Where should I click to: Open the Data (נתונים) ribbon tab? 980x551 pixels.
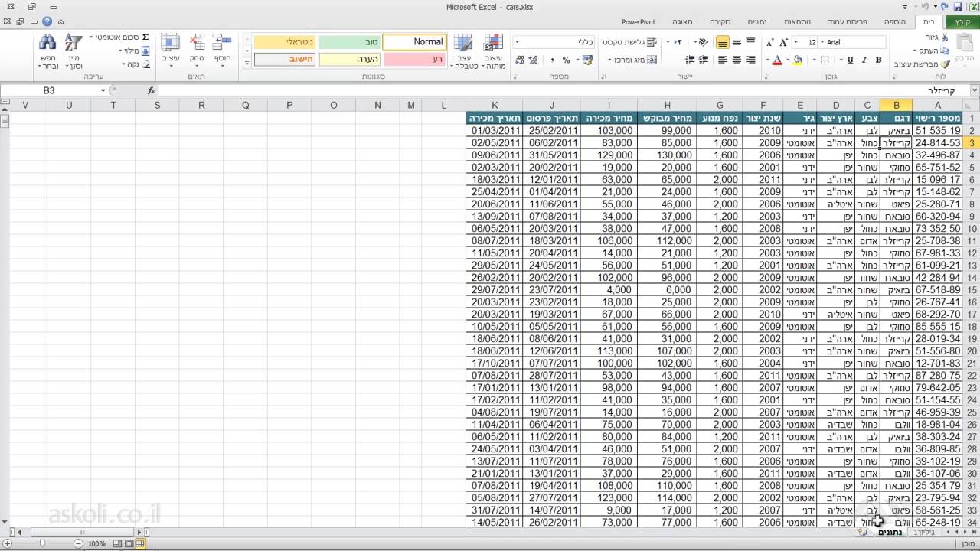(x=757, y=22)
